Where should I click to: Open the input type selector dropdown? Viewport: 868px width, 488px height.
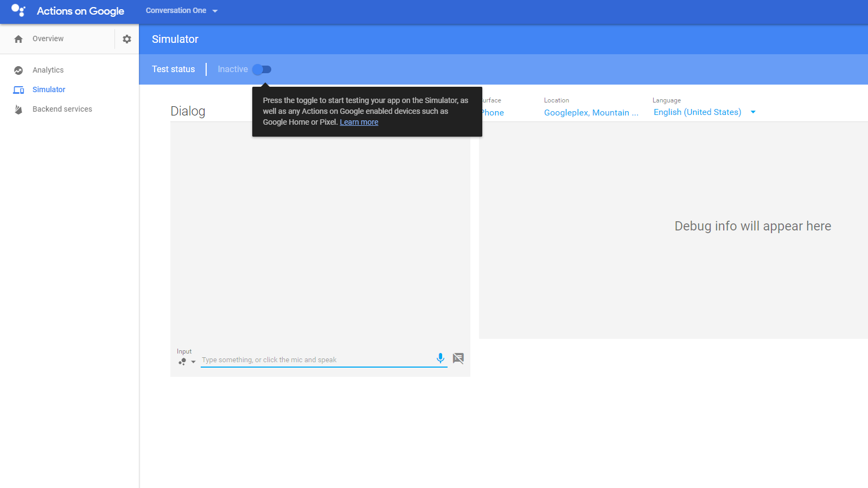pyautogui.click(x=187, y=362)
